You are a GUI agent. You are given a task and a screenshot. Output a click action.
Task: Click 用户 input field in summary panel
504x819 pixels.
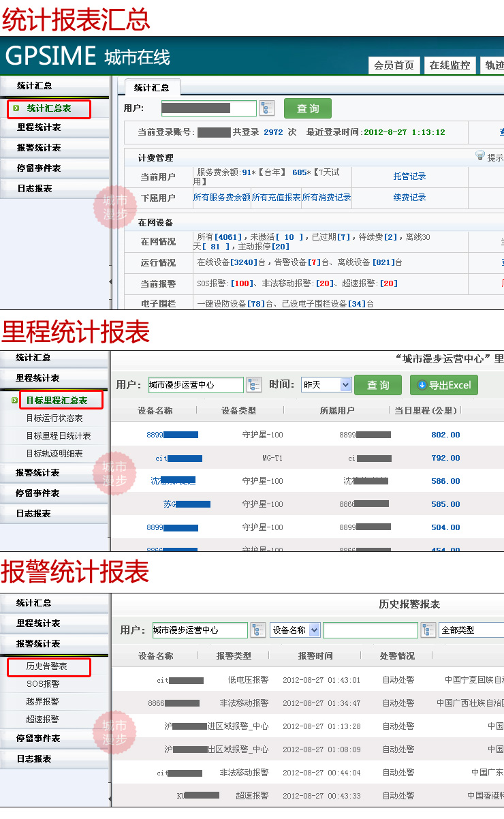209,108
